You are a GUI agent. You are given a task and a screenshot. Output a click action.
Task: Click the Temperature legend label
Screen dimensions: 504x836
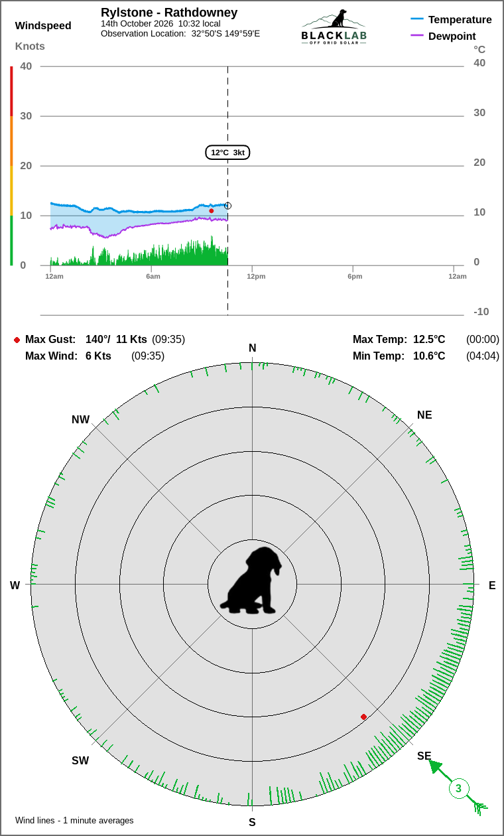460,19
